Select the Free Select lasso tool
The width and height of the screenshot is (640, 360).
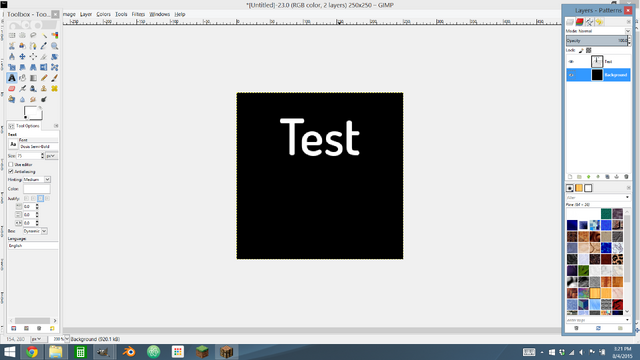point(33,35)
